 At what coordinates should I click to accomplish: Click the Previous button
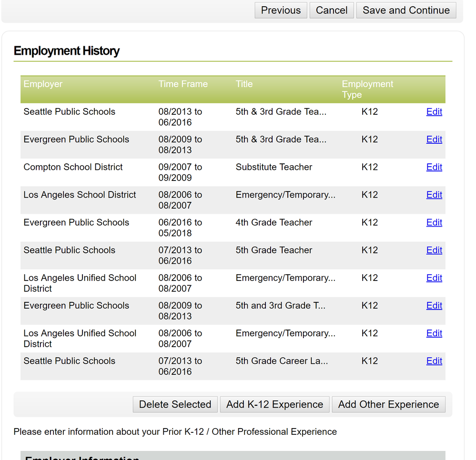click(281, 10)
